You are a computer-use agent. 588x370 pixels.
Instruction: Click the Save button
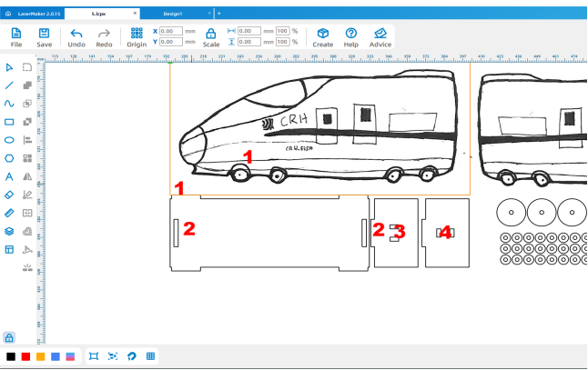click(x=45, y=37)
